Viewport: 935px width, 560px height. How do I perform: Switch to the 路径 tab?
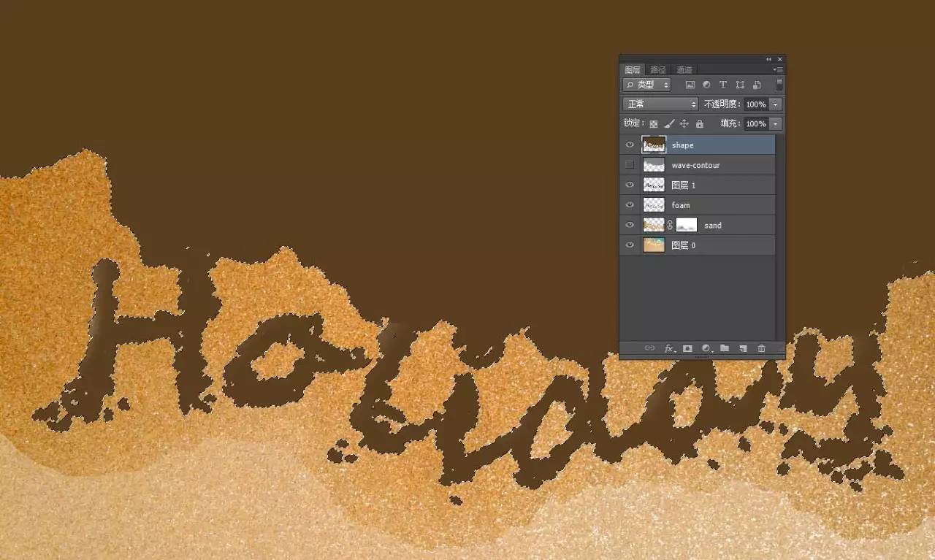(658, 70)
